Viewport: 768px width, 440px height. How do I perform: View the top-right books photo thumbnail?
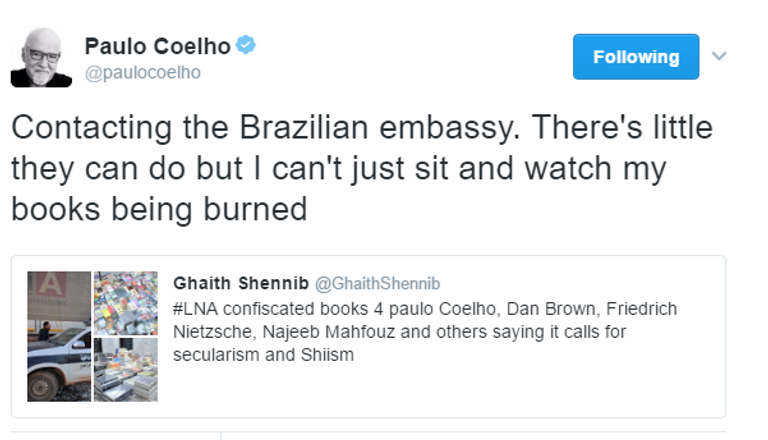[125, 303]
